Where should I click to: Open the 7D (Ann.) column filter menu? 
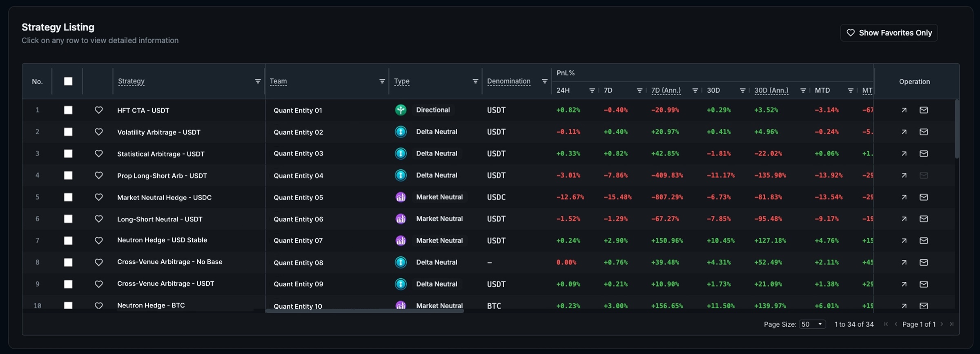point(695,91)
